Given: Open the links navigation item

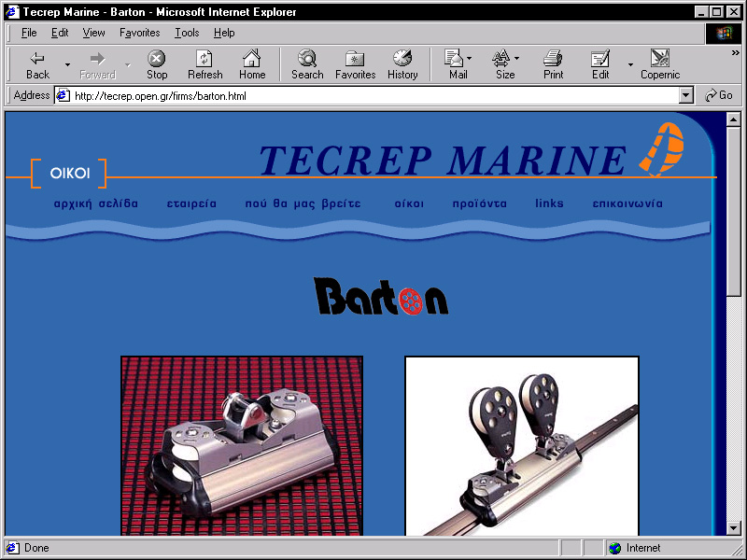Looking at the screenshot, I should click(549, 203).
